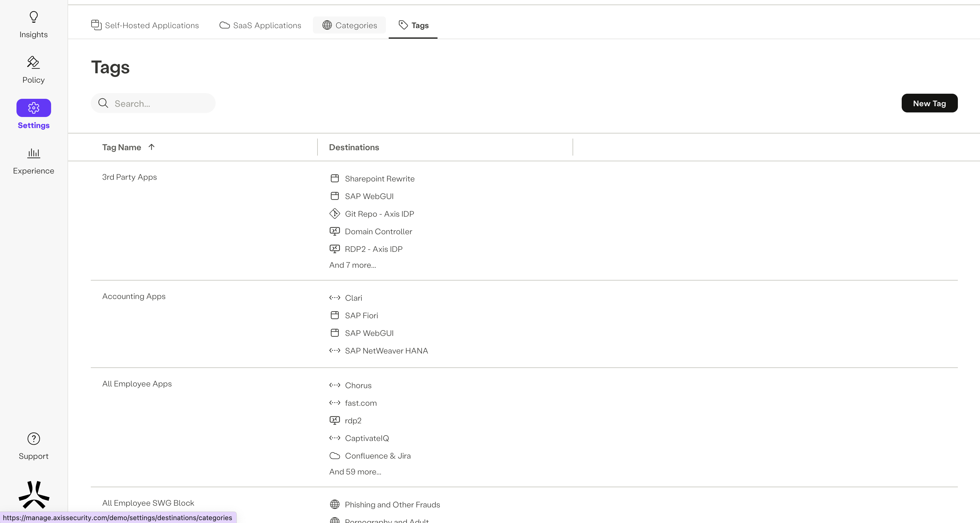Click the Axis logo at sidebar bottom
Viewport: 980px width, 523px height.
(34, 494)
